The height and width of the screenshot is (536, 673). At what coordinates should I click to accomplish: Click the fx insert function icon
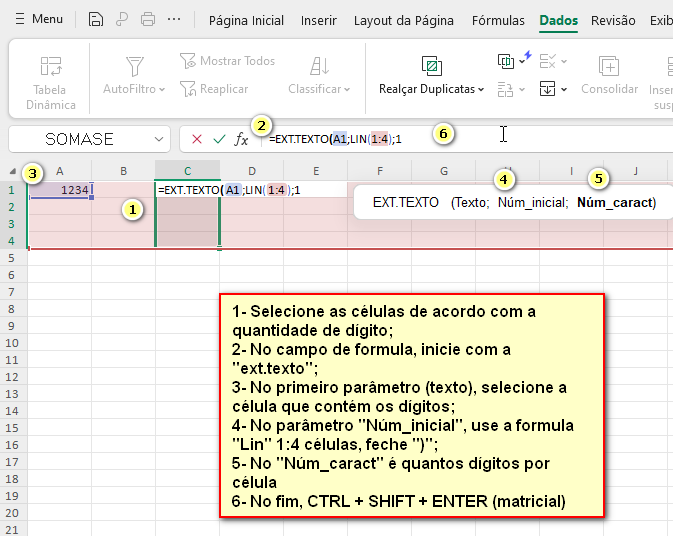point(241,139)
